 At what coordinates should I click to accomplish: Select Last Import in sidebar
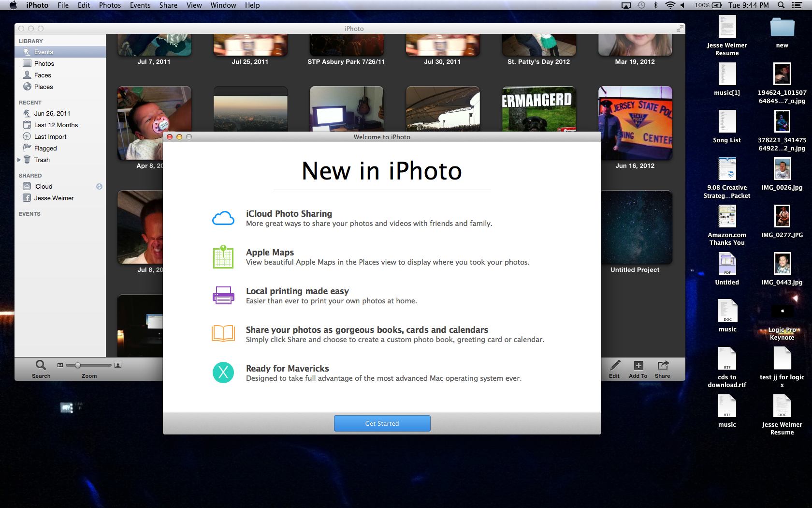[60, 136]
